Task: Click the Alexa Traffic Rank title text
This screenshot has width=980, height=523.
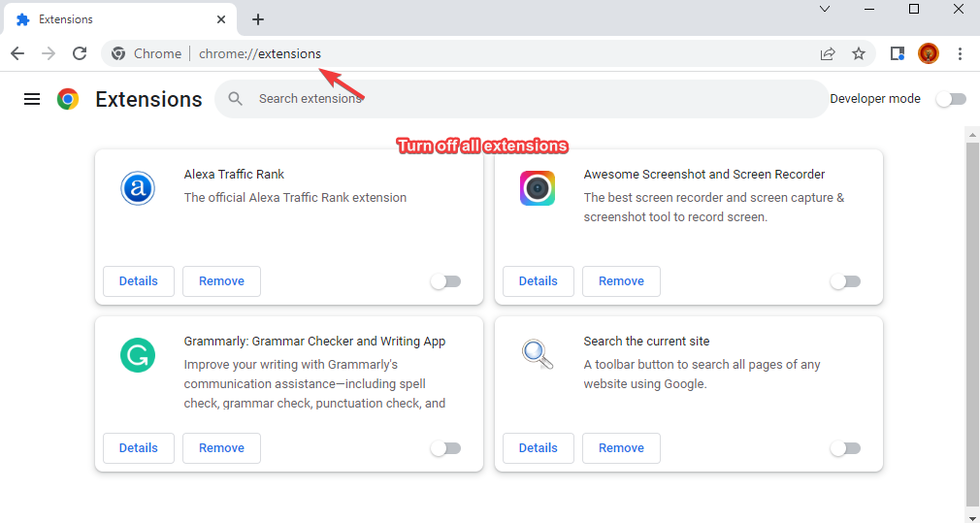Action: (234, 175)
